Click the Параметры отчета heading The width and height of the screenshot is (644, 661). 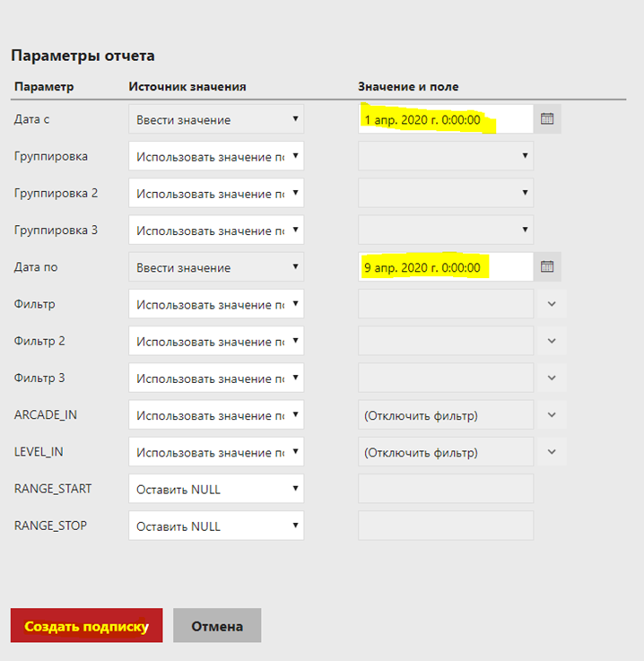[x=83, y=56]
